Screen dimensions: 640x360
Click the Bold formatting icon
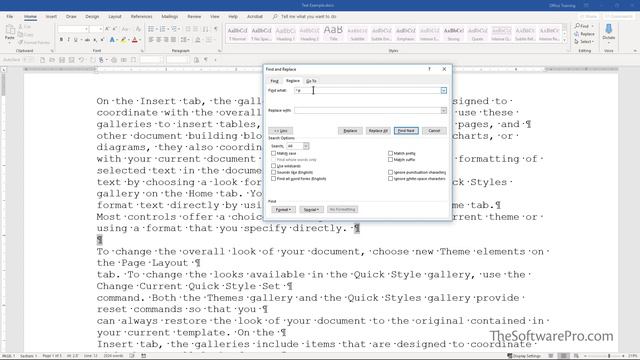(61, 40)
